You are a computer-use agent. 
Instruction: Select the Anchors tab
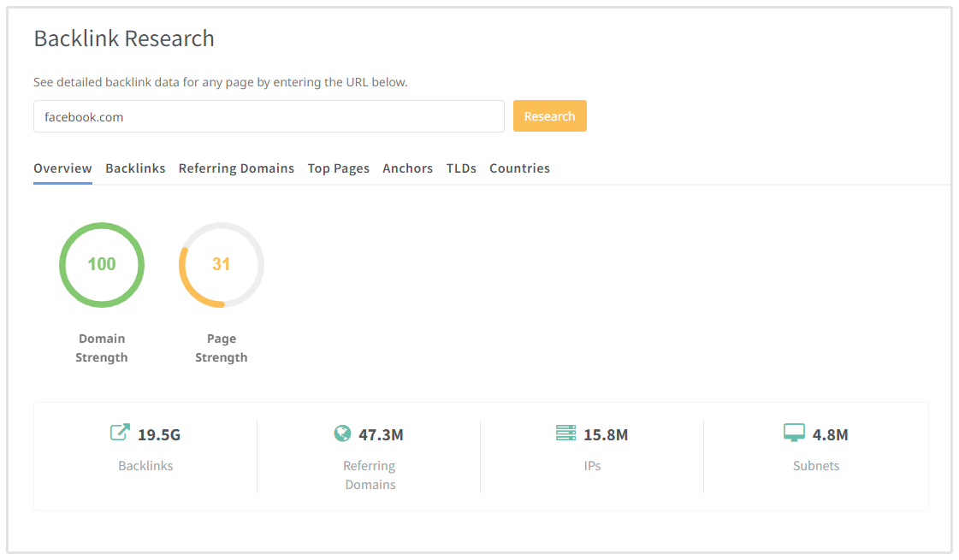point(407,168)
